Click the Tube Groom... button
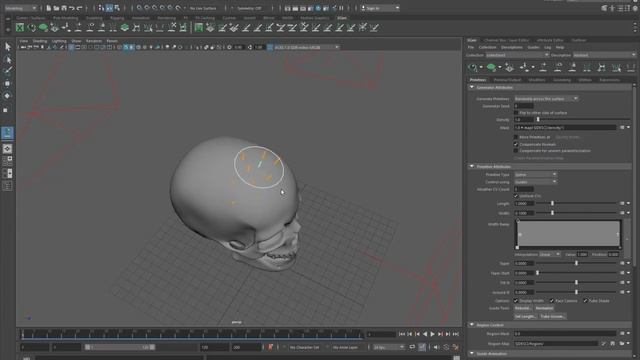 click(552, 316)
